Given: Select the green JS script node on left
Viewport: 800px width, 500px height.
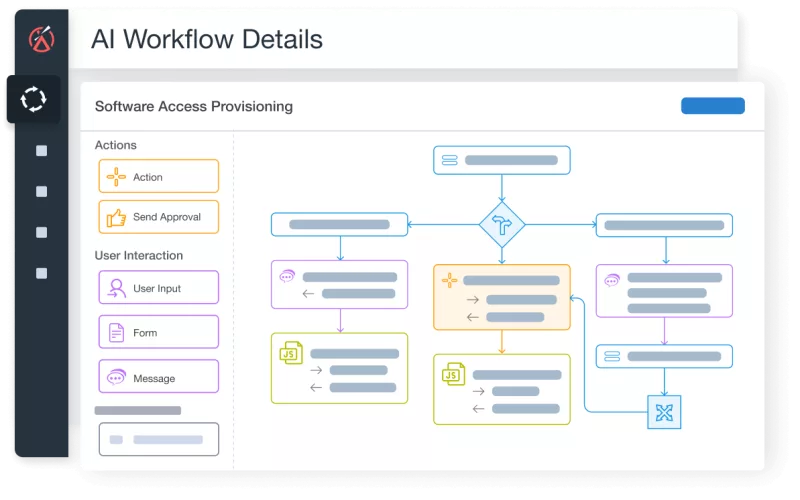Looking at the screenshot, I should click(x=339, y=368).
